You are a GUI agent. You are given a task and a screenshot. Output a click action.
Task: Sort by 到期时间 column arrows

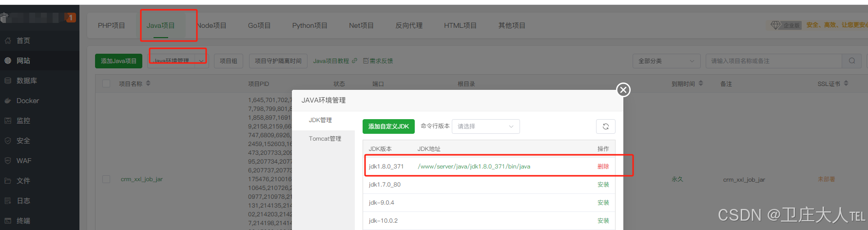pyautogui.click(x=701, y=84)
